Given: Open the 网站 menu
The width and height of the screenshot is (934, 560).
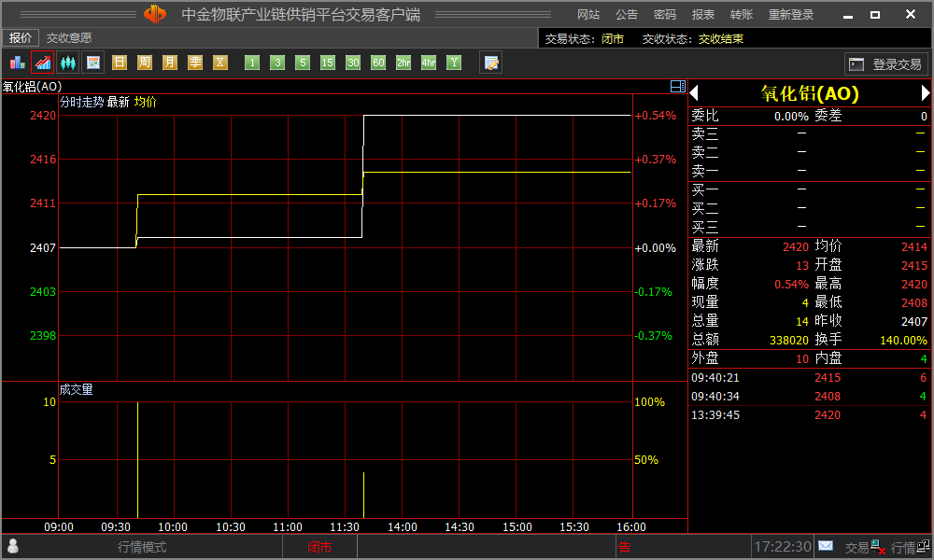Looking at the screenshot, I should click(588, 14).
